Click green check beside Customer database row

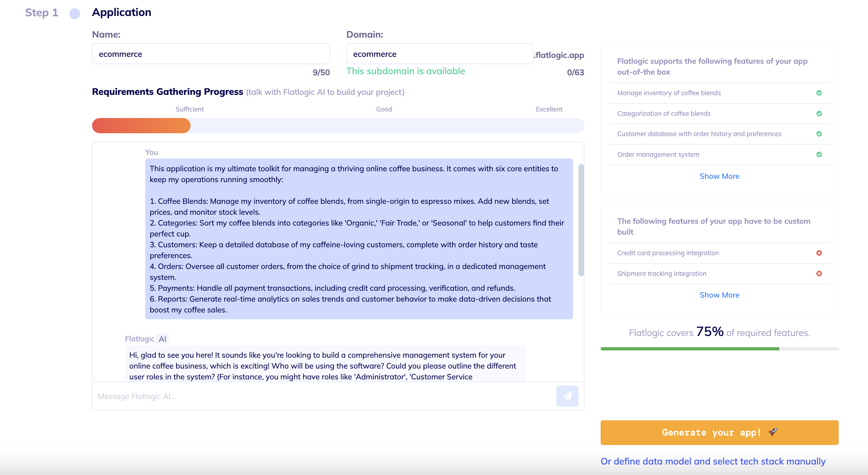coord(819,134)
